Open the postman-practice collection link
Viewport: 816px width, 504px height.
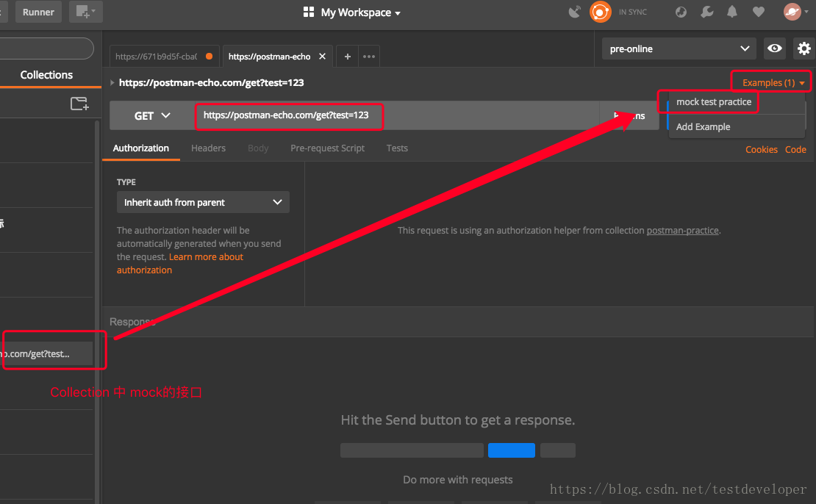(x=682, y=231)
